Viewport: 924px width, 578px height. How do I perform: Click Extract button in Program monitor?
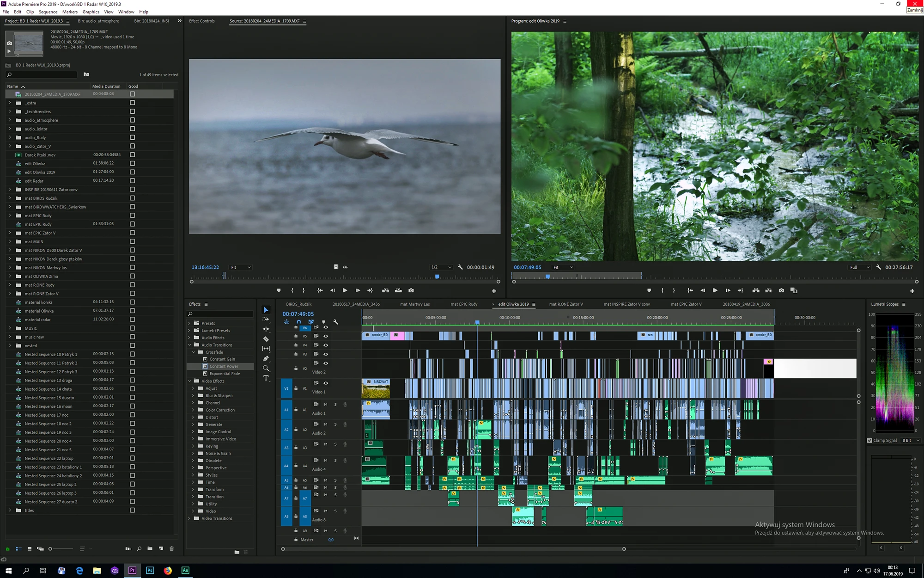(x=769, y=290)
